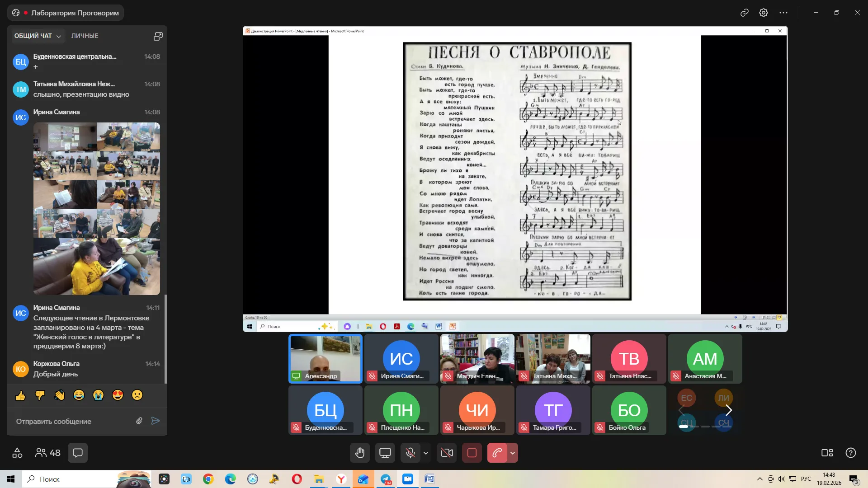Open File Explorer from the taskbar
Image resolution: width=868 pixels, height=488 pixels.
[x=319, y=479]
